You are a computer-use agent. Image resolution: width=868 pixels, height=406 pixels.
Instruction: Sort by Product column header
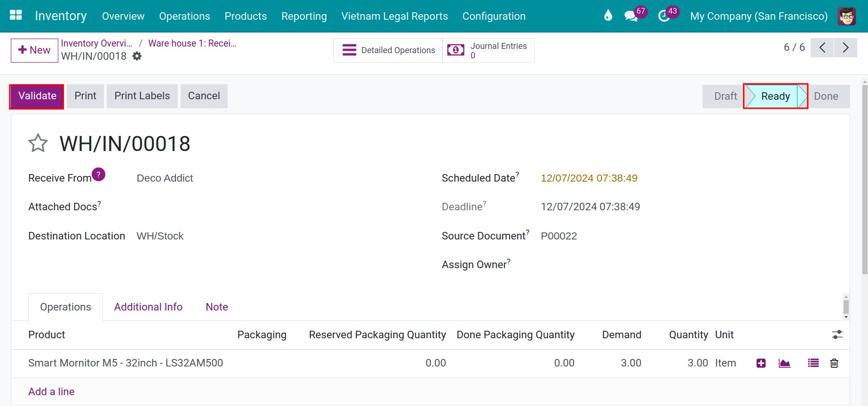point(47,334)
